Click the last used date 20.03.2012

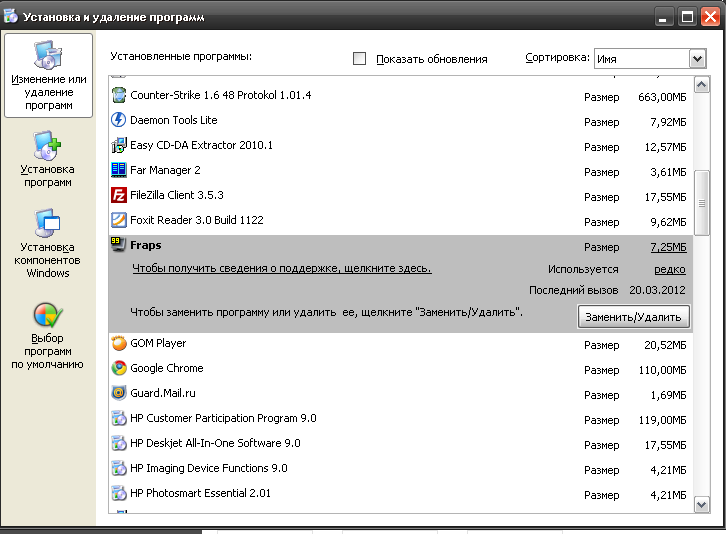657,290
